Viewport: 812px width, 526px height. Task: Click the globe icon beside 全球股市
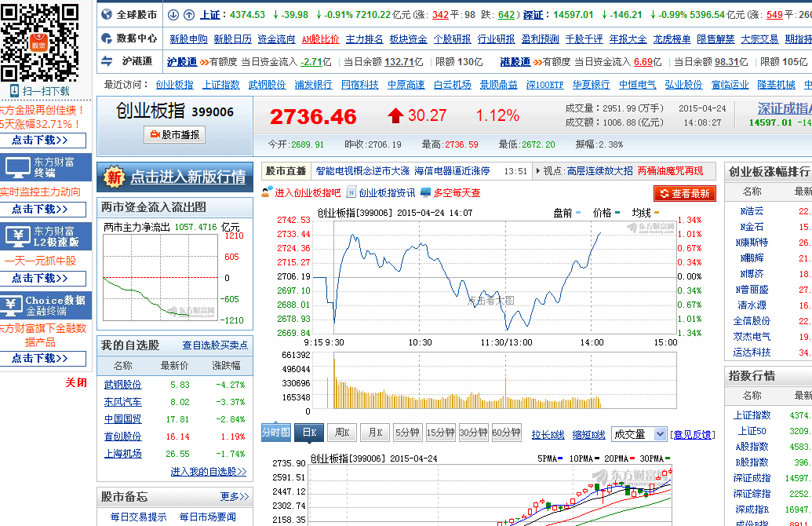click(107, 14)
